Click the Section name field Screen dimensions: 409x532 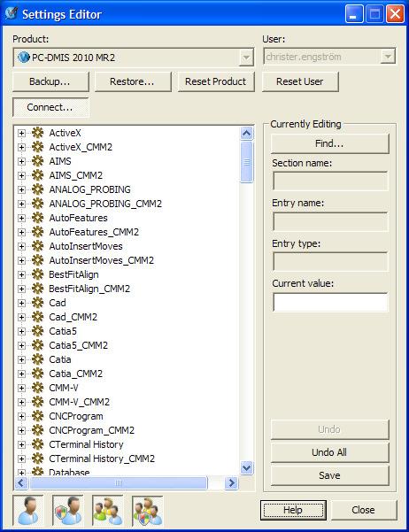[330, 181]
